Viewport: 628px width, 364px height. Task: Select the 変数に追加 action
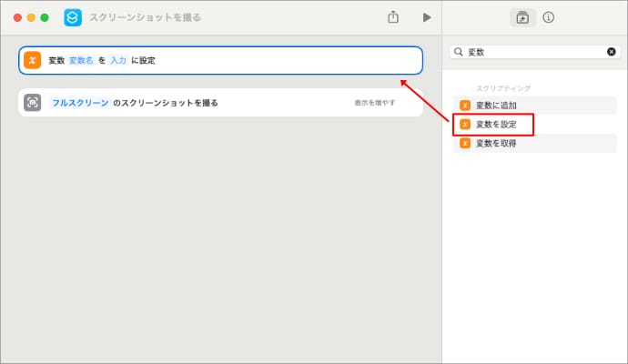click(496, 106)
